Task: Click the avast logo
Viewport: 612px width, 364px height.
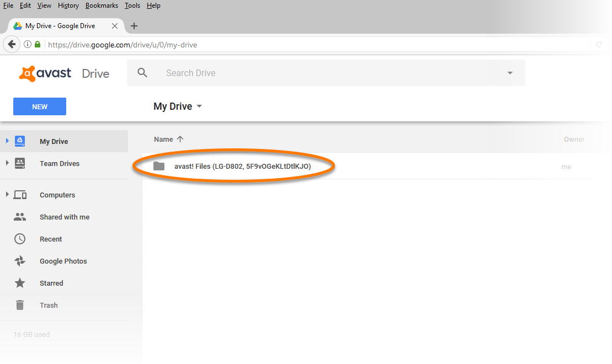Action: [45, 73]
